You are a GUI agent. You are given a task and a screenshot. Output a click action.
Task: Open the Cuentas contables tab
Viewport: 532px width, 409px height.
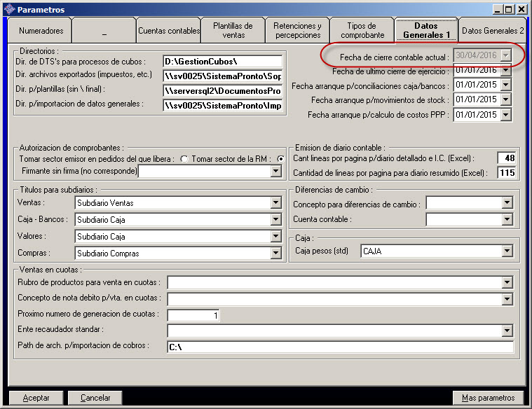tap(169, 32)
